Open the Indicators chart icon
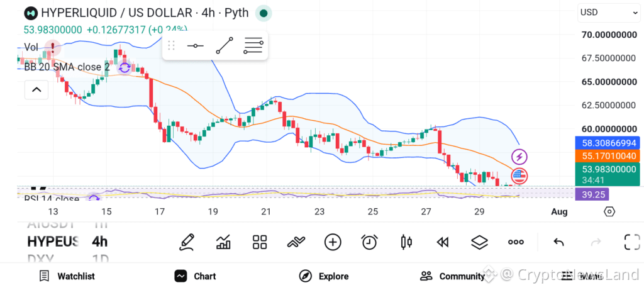This screenshot has width=644, height=290. (223, 242)
